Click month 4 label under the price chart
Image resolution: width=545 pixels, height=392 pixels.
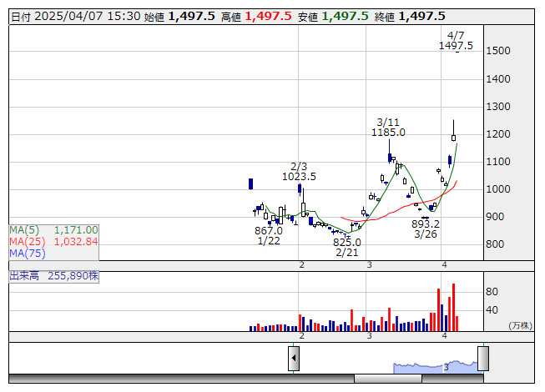(444, 265)
